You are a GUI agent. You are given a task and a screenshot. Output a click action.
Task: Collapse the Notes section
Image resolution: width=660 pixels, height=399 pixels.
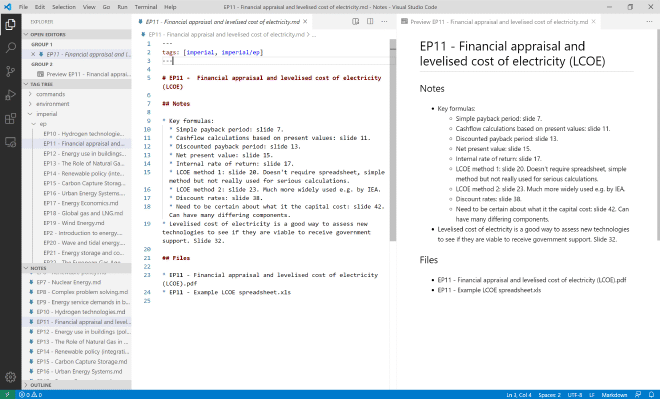(77, 268)
